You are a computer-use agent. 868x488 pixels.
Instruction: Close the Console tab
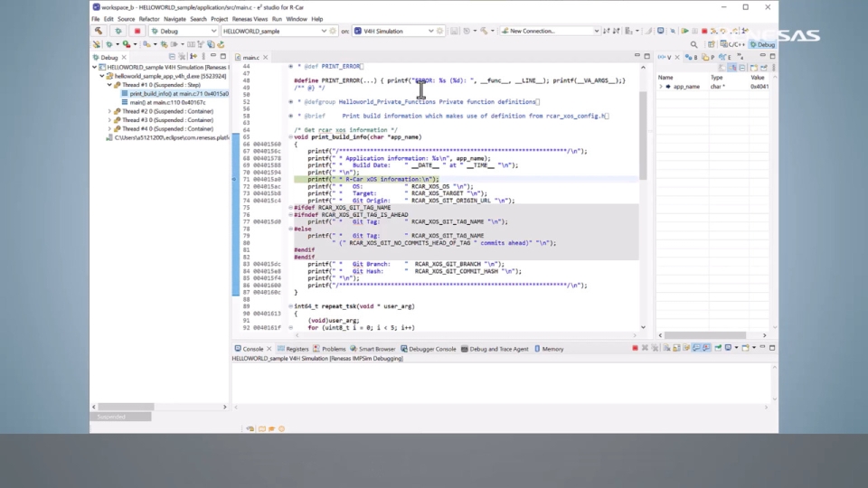[x=269, y=349]
